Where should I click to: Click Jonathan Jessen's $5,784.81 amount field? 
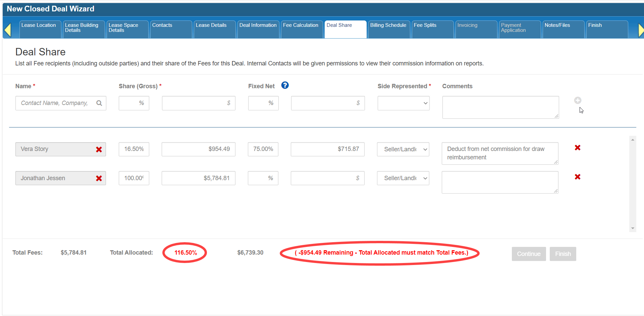[x=198, y=178]
